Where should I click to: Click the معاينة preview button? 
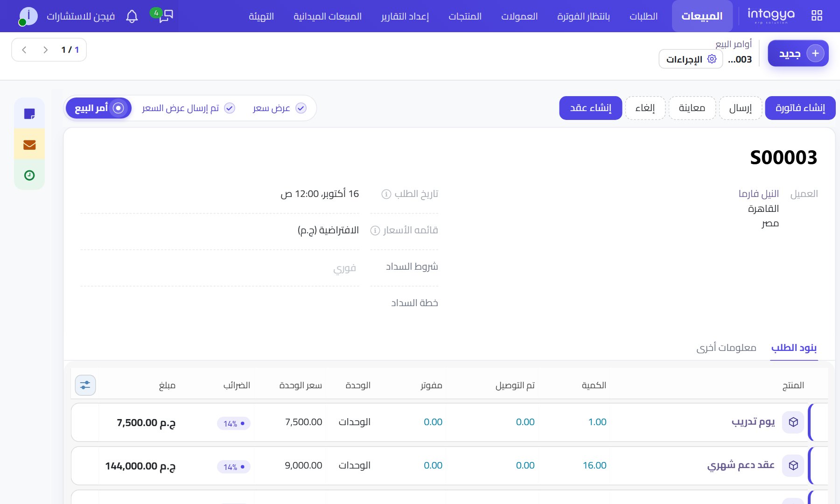click(692, 108)
